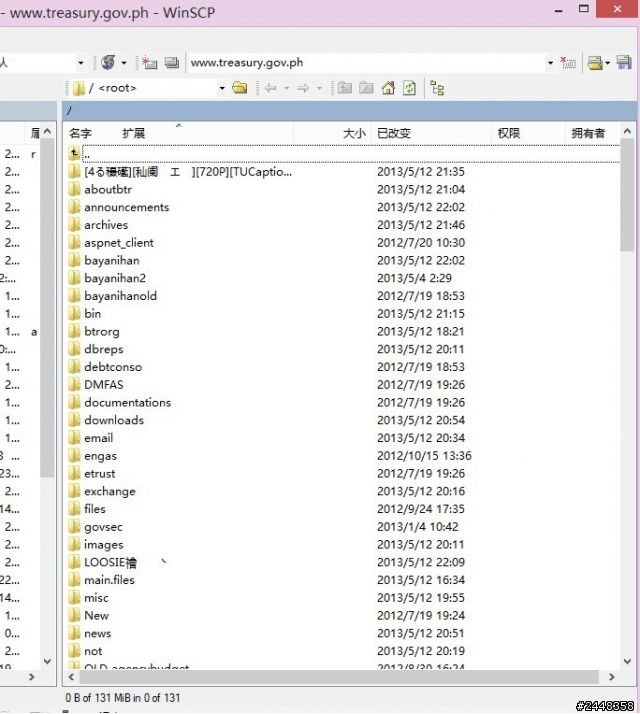640x714 pixels.
Task: Click the dbreps folder icon
Action: 74,349
